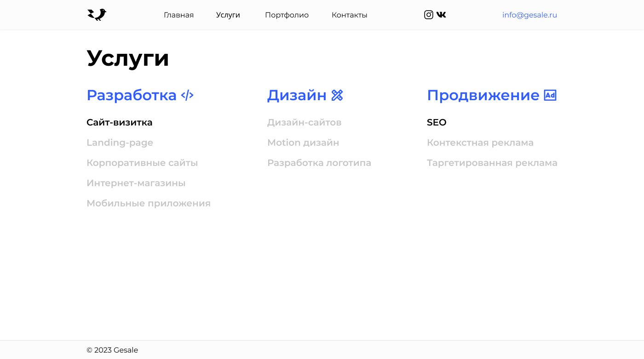644x359 pixels.
Task: Click the Мобильные приложения service
Action: (149, 203)
